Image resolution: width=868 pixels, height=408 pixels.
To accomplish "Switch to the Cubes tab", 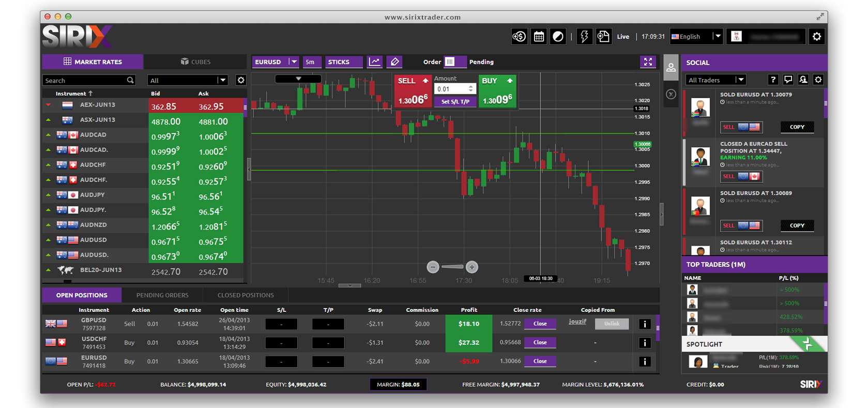I will [x=195, y=62].
